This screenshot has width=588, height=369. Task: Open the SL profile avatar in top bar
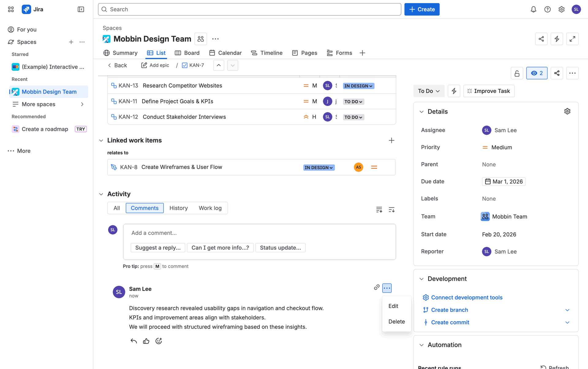pyautogui.click(x=576, y=9)
